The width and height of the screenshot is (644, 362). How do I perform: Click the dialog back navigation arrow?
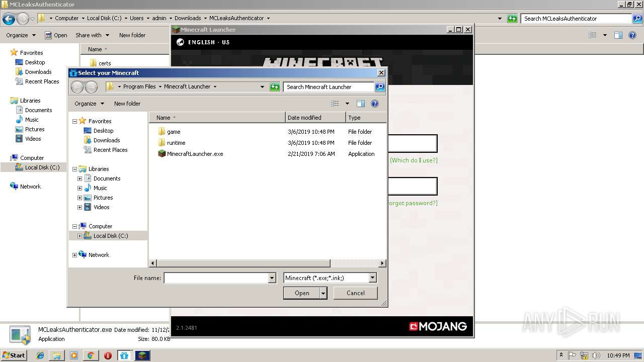pyautogui.click(x=77, y=87)
